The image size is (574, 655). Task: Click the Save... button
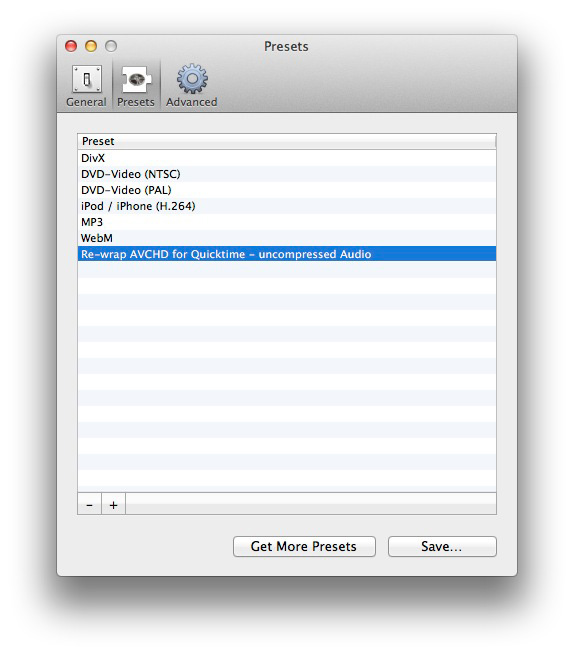click(x=442, y=546)
